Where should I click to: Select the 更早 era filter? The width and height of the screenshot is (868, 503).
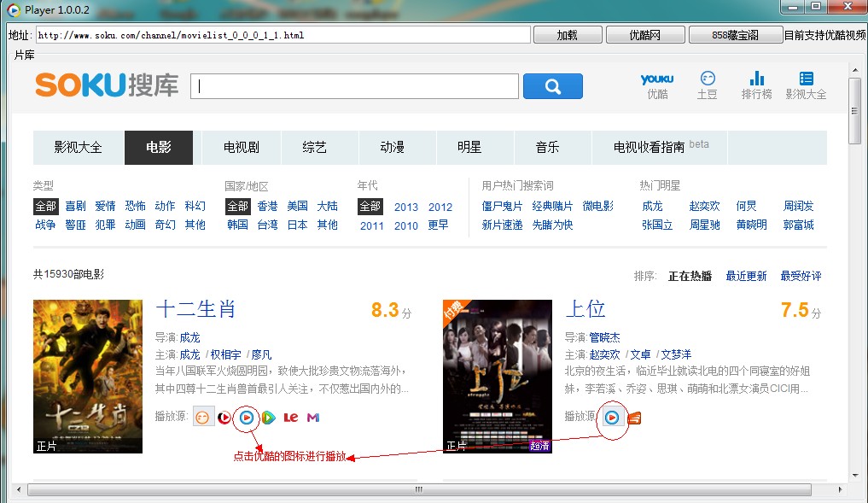click(438, 225)
